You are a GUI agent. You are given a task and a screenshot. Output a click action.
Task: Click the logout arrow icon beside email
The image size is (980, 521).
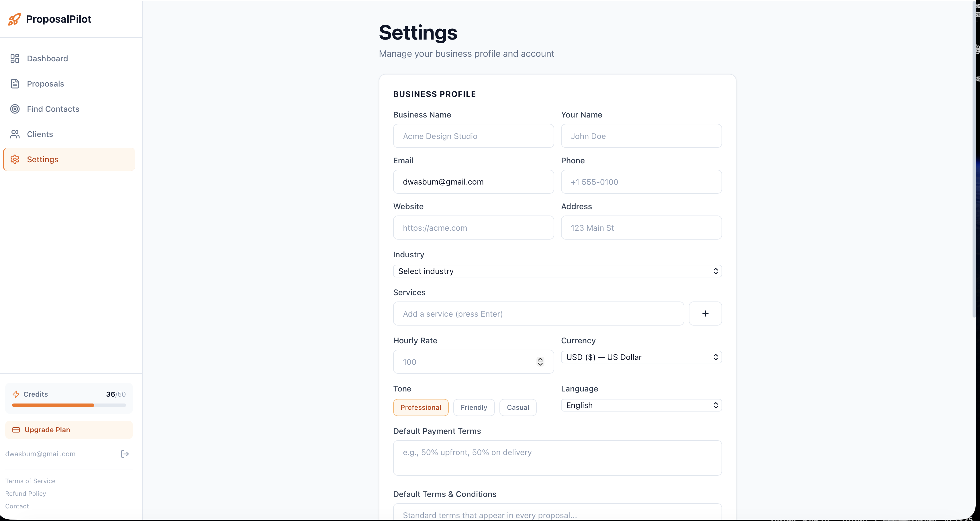pyautogui.click(x=125, y=454)
